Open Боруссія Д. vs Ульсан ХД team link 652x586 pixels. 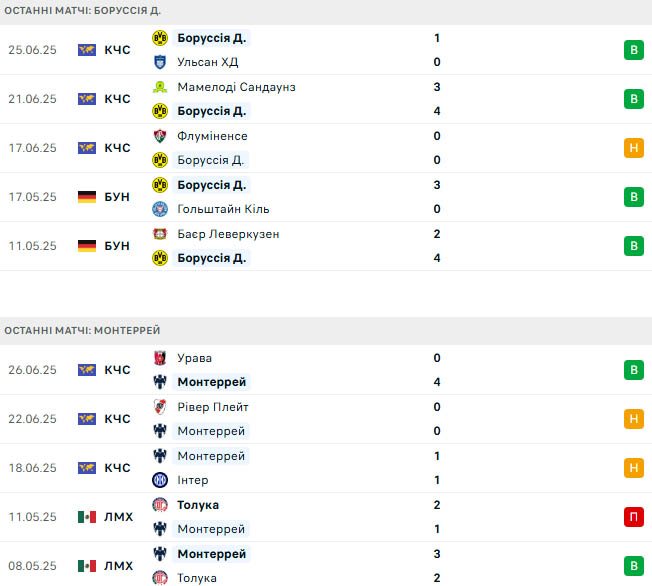pos(211,38)
